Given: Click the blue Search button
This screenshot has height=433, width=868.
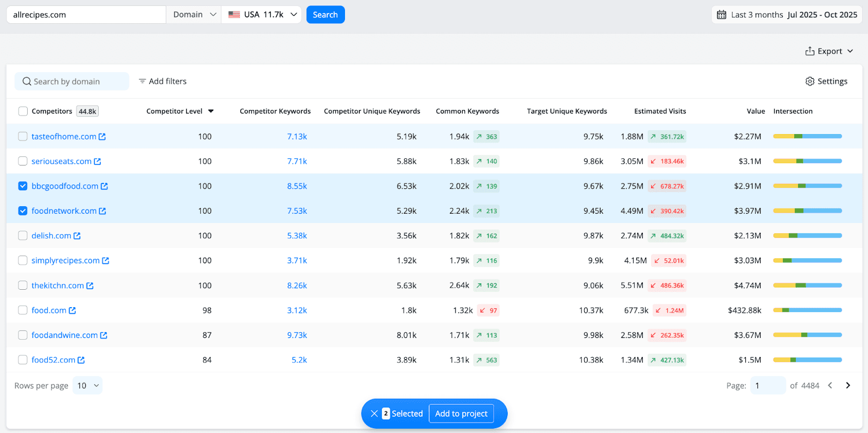Looking at the screenshot, I should (x=325, y=15).
